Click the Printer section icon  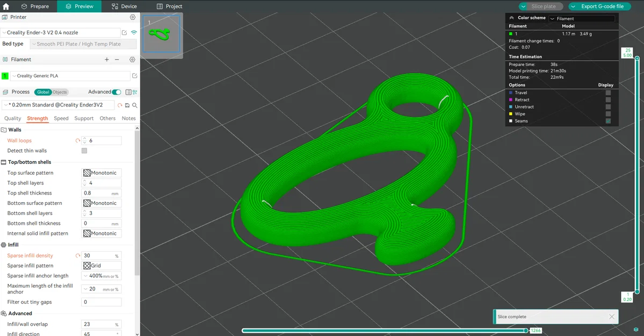(x=5, y=17)
